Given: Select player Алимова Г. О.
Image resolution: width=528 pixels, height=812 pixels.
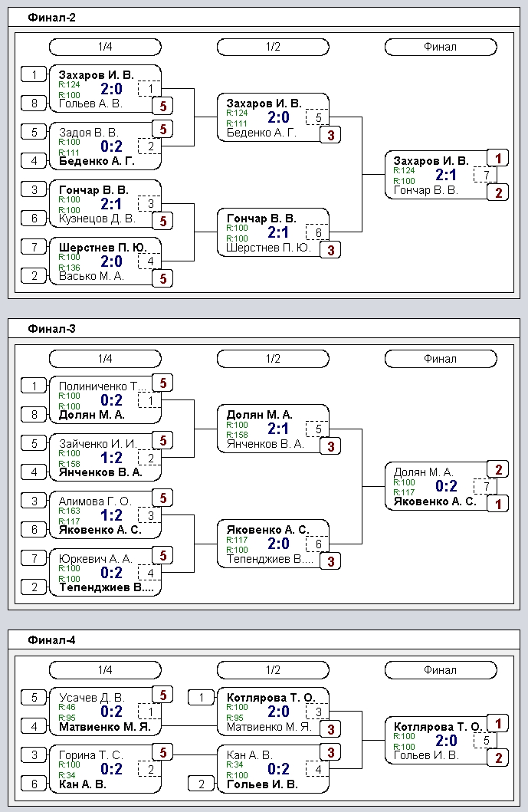Looking at the screenshot, I should coord(95,501).
